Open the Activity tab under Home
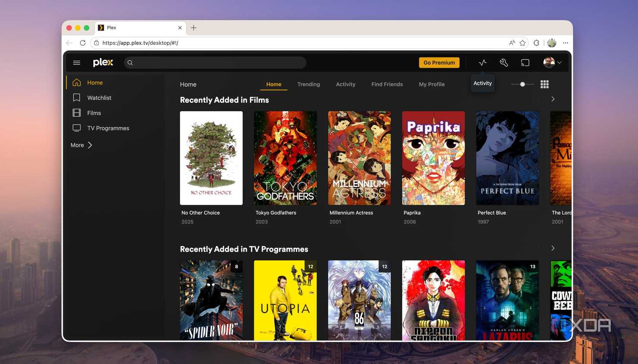This screenshot has width=638, height=364. point(346,84)
